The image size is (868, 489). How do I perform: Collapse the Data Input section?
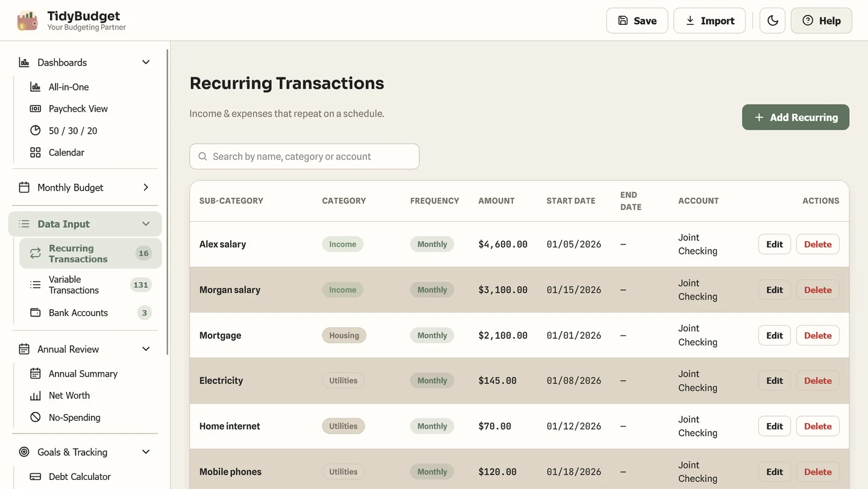coord(85,224)
